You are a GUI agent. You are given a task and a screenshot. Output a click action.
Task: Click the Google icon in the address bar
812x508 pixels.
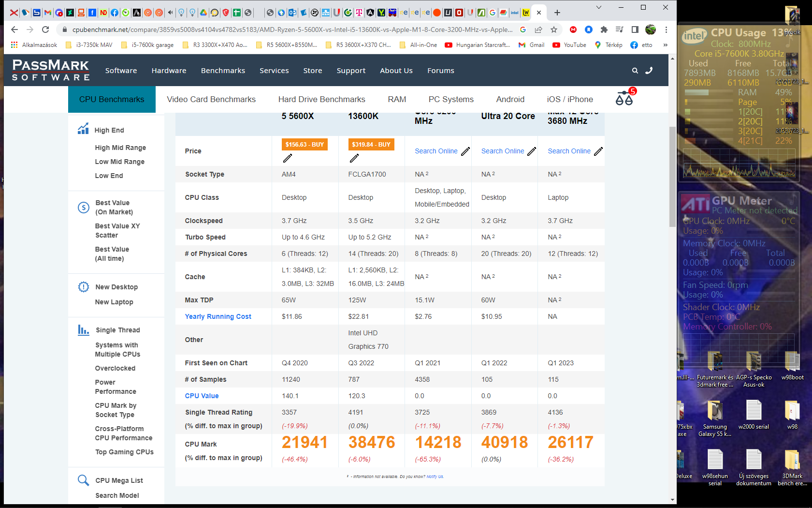pos(523,30)
